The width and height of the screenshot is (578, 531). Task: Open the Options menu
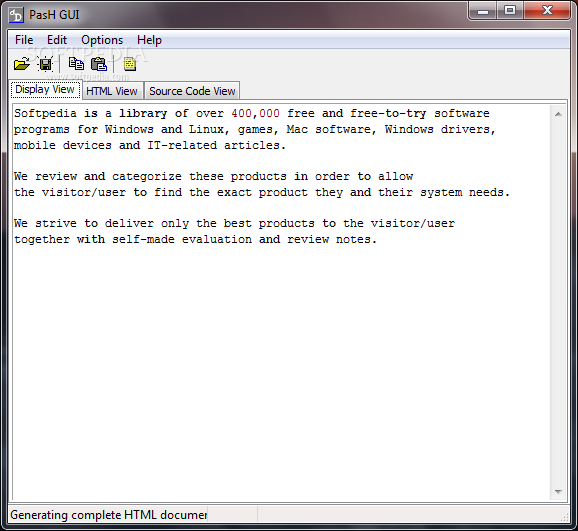pyautogui.click(x=102, y=40)
